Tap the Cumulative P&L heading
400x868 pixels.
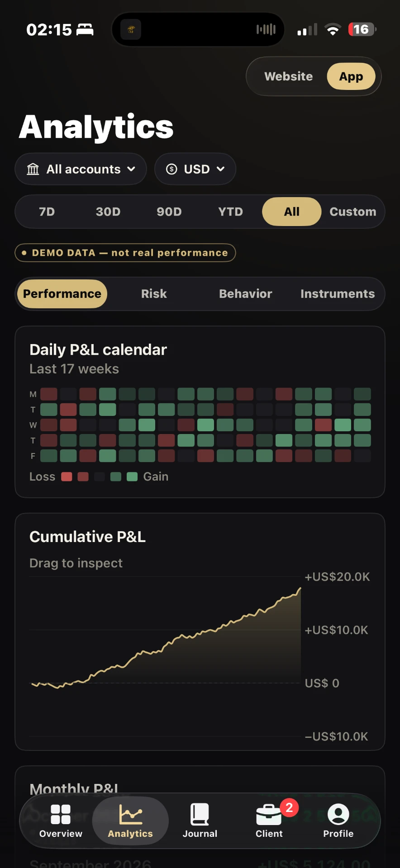(x=87, y=537)
